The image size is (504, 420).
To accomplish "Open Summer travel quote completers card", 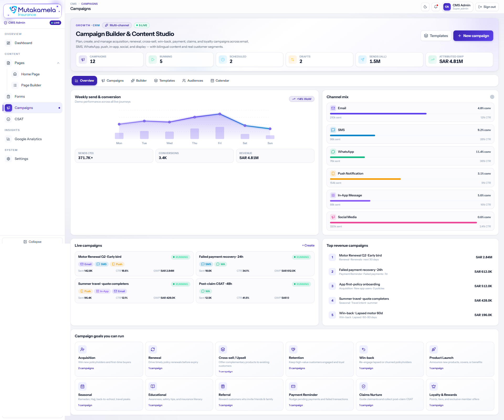I will coord(134,291).
